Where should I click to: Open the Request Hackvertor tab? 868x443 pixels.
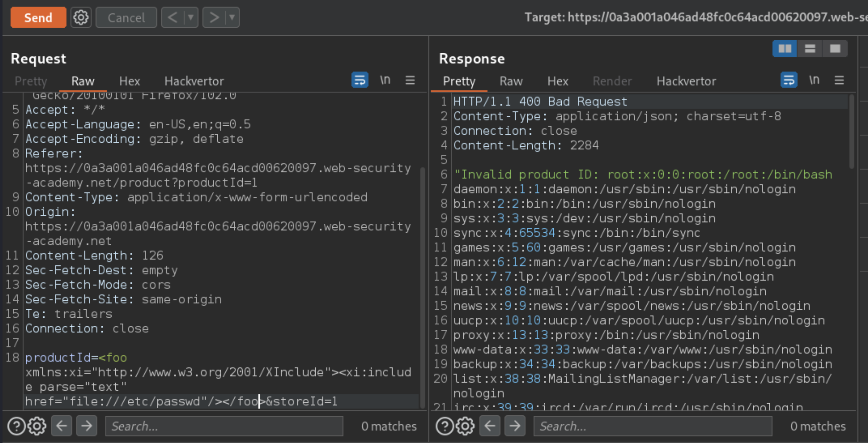click(x=194, y=81)
